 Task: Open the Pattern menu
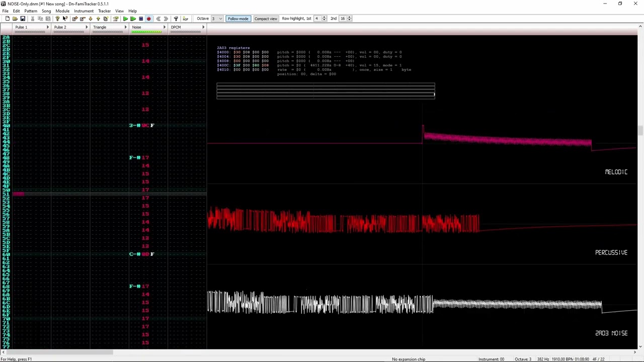[x=30, y=11]
